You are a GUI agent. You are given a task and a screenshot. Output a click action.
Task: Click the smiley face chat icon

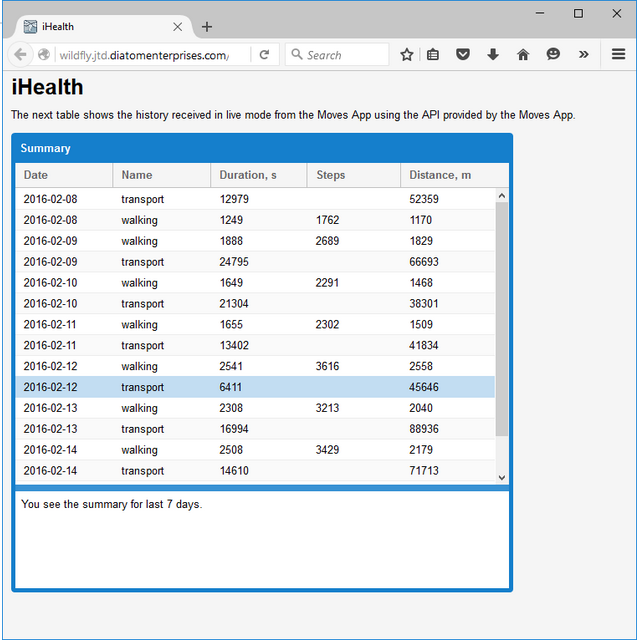[553, 55]
